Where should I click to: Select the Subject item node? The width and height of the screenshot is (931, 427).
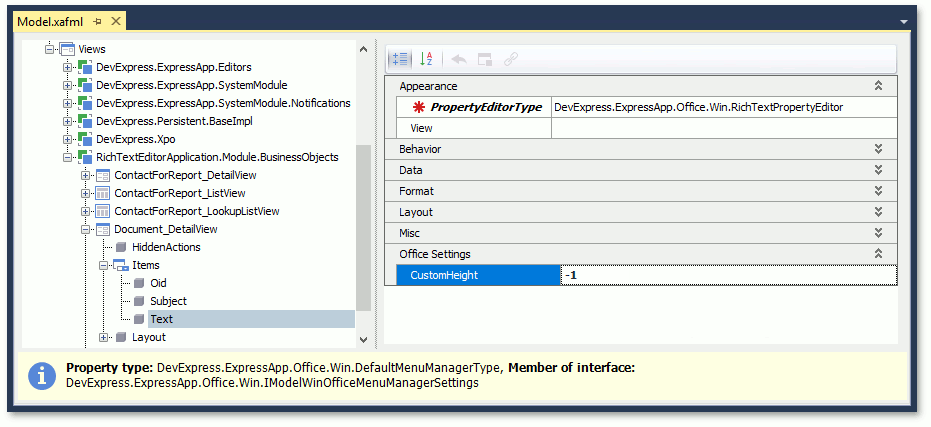point(169,301)
